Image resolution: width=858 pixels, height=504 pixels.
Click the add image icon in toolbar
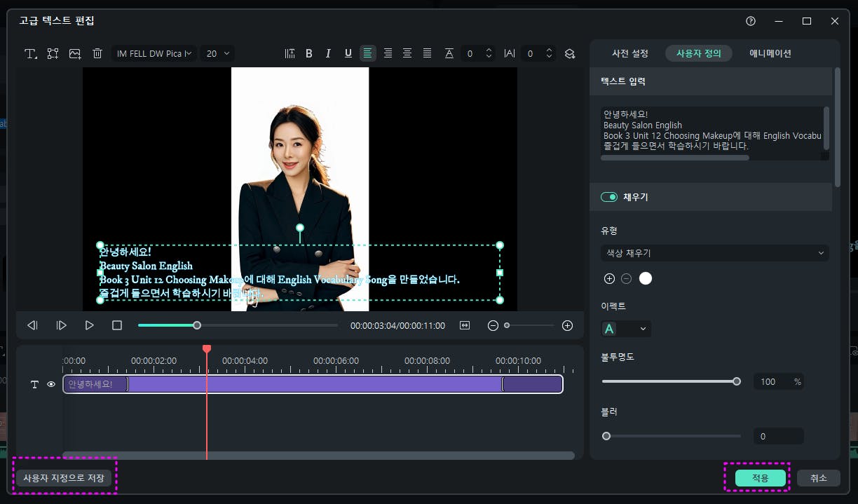(x=75, y=54)
